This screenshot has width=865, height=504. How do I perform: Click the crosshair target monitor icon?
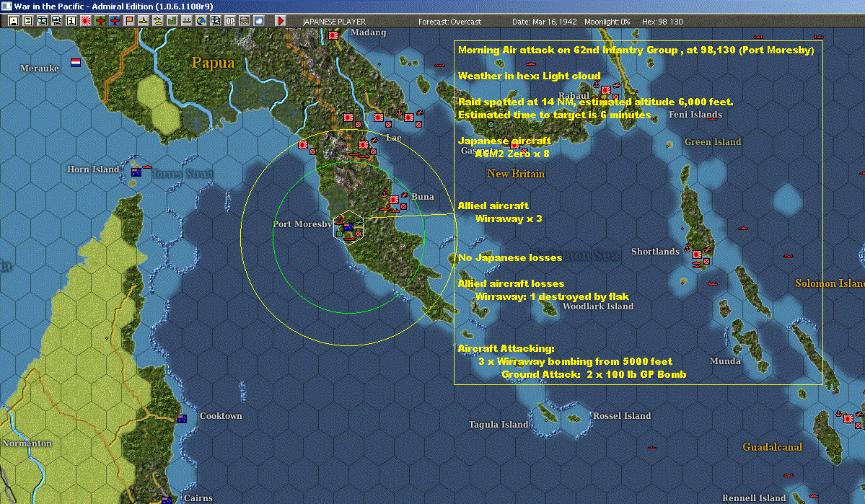(215, 21)
